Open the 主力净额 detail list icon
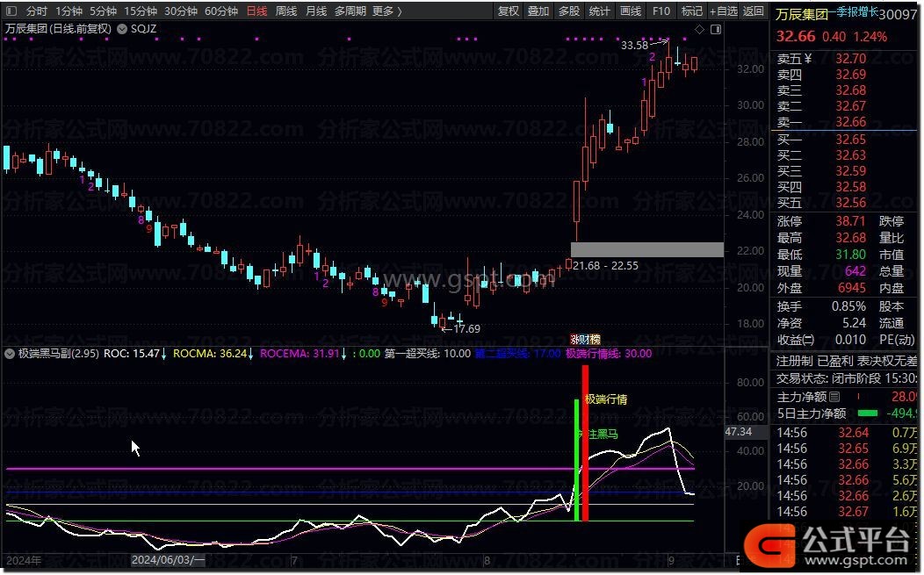 pos(834,397)
